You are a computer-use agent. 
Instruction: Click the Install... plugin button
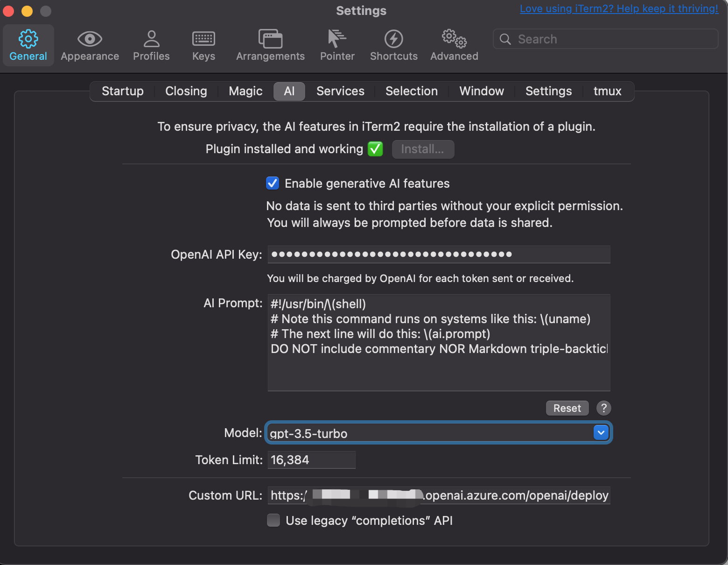click(x=423, y=149)
